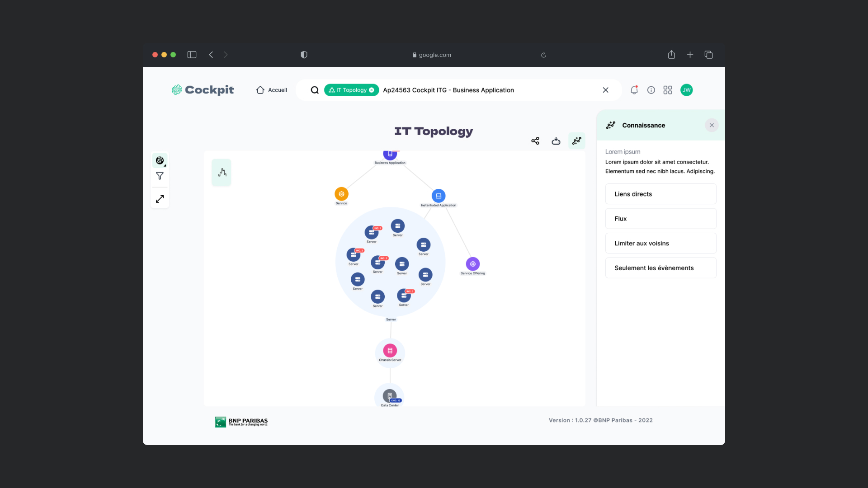Remove the IT Topology search tag
Viewport: 868px width, 488px height.
point(372,90)
